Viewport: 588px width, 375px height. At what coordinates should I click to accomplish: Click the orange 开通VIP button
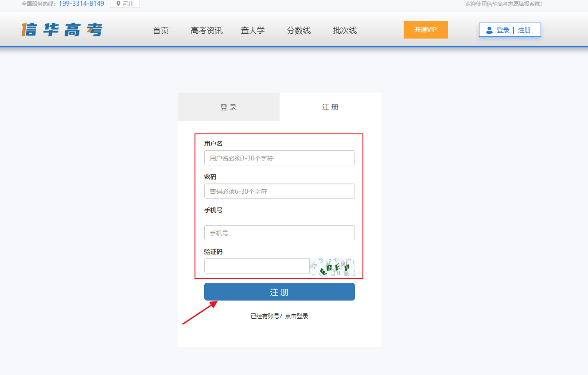[x=425, y=30]
